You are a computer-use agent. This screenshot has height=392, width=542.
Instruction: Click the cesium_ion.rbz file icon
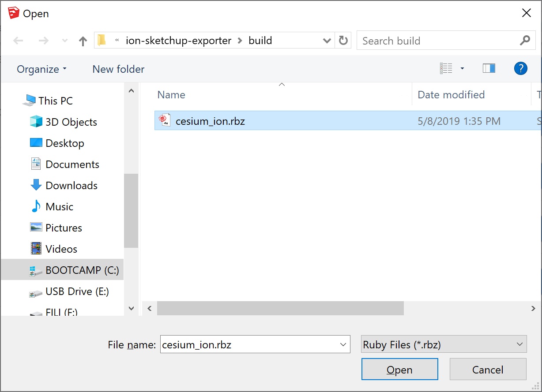165,120
